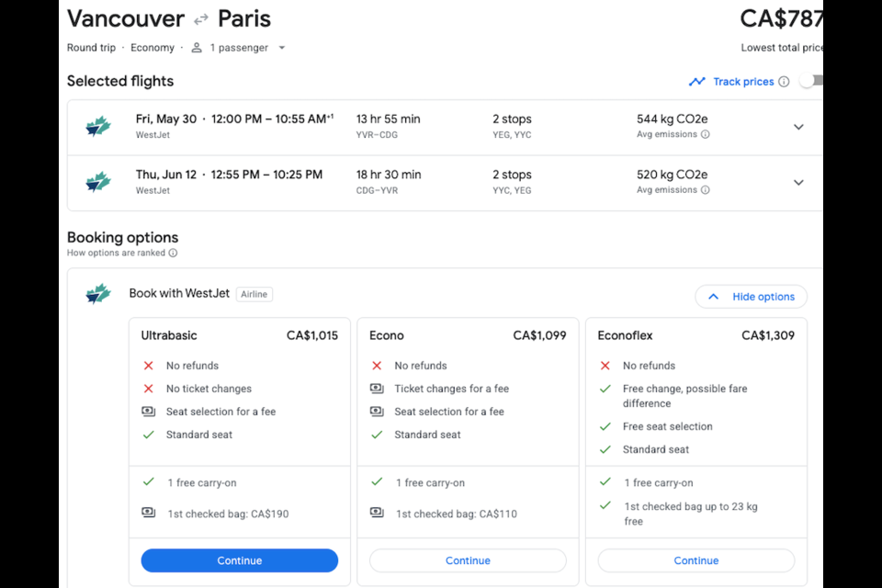The height and width of the screenshot is (588, 882).
Task: Click the red X beside Ultrabasic No refunds
Action: [x=149, y=366]
